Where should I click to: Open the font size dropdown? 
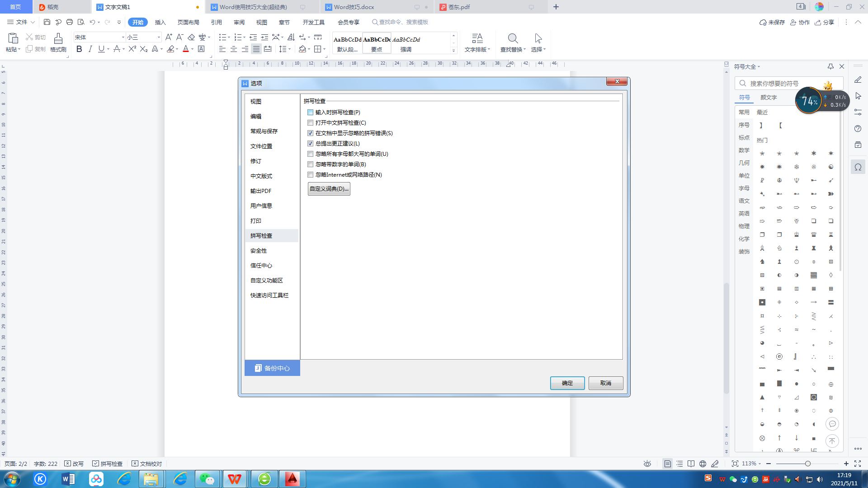click(x=159, y=37)
